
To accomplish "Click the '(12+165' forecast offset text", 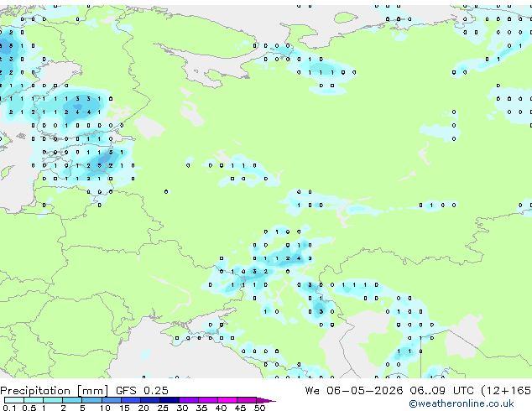I will point(506,391).
